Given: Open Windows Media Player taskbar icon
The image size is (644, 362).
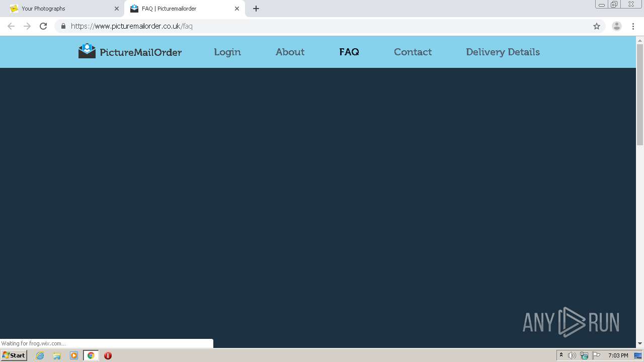Looking at the screenshot, I should point(74,355).
